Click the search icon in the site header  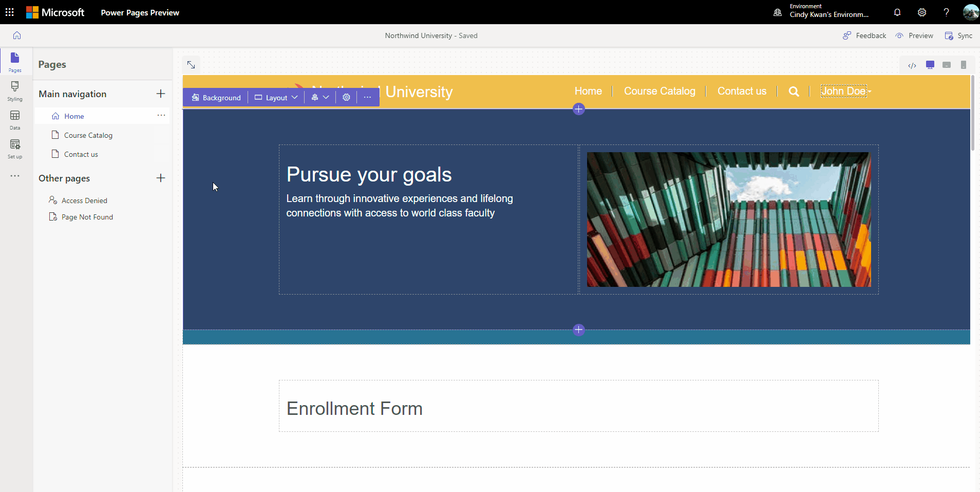794,91
